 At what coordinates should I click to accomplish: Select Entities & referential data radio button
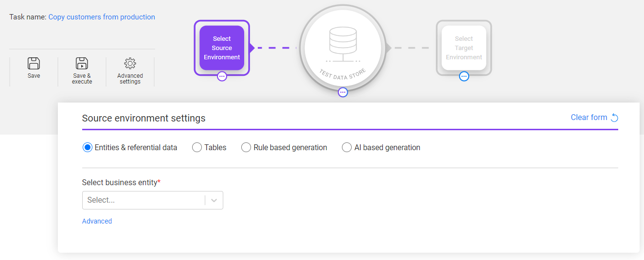(88, 147)
